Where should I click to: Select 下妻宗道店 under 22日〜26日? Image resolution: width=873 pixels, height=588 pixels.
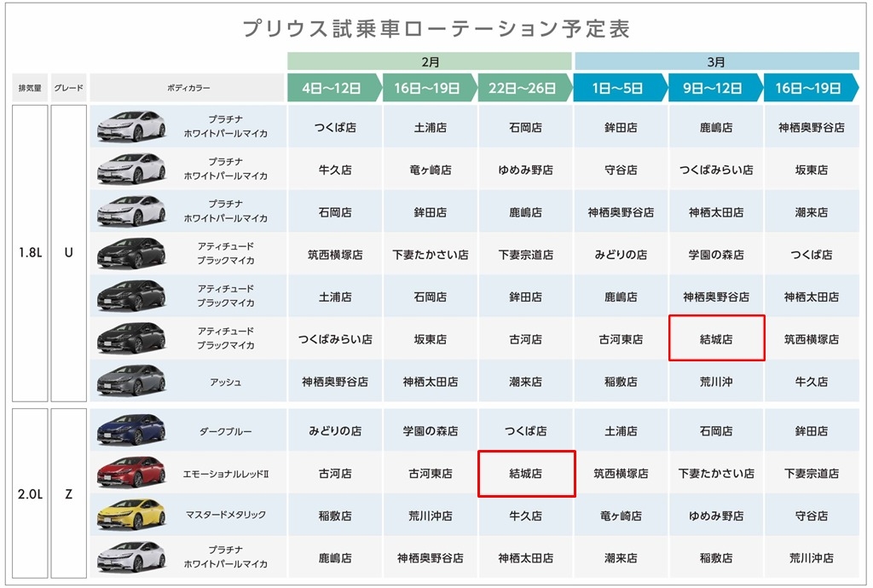(x=525, y=255)
